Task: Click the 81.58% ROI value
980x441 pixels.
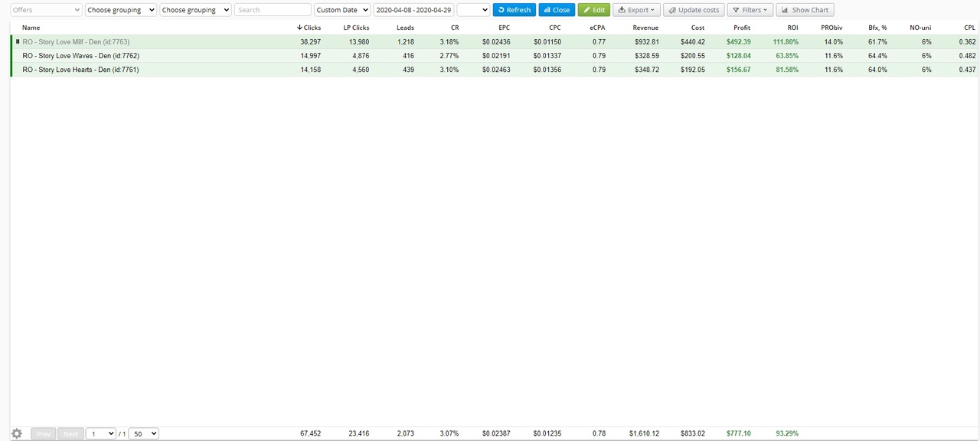Action: tap(787, 69)
